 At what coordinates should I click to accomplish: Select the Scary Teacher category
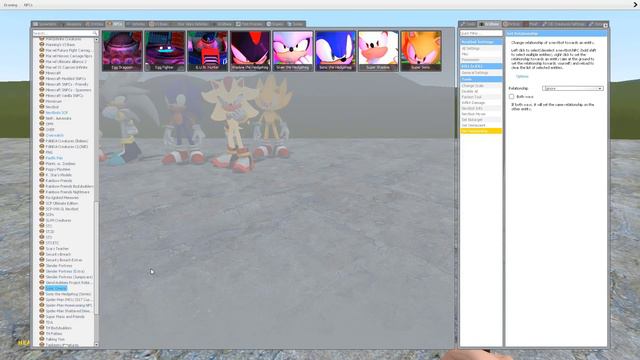(57, 249)
